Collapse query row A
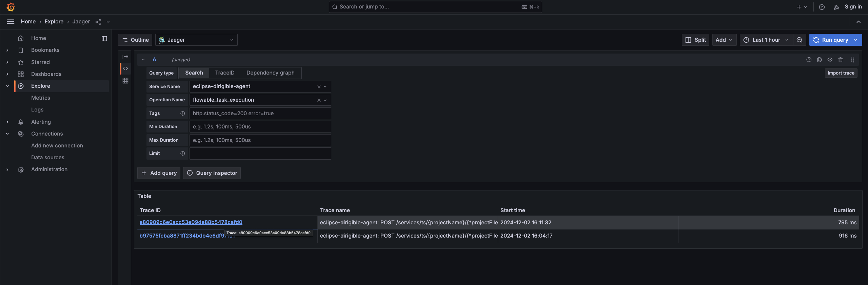The height and width of the screenshot is (285, 868). (x=143, y=60)
